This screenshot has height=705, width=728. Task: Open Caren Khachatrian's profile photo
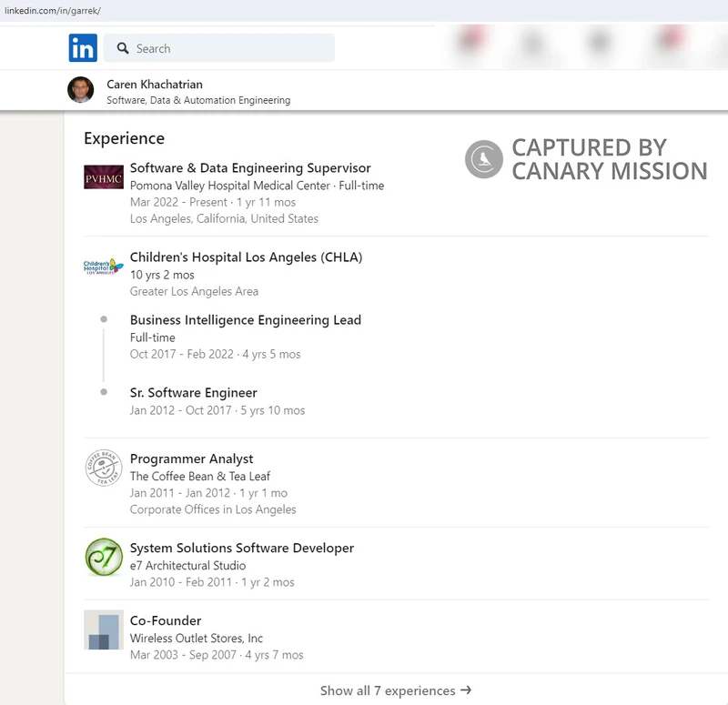(81, 89)
